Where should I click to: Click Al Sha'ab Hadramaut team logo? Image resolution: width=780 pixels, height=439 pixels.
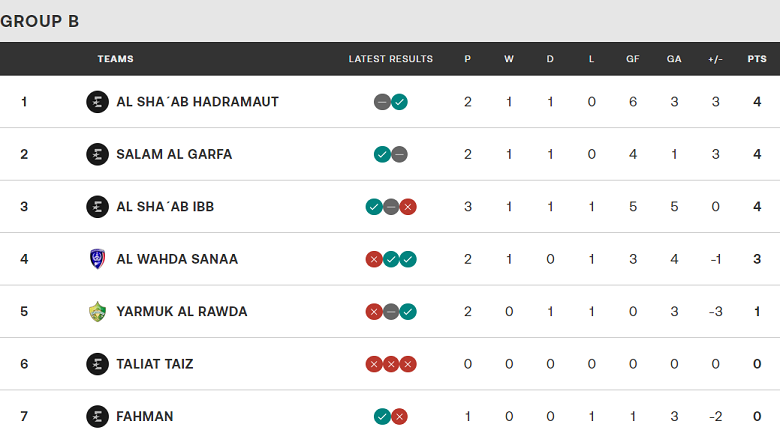pos(97,102)
